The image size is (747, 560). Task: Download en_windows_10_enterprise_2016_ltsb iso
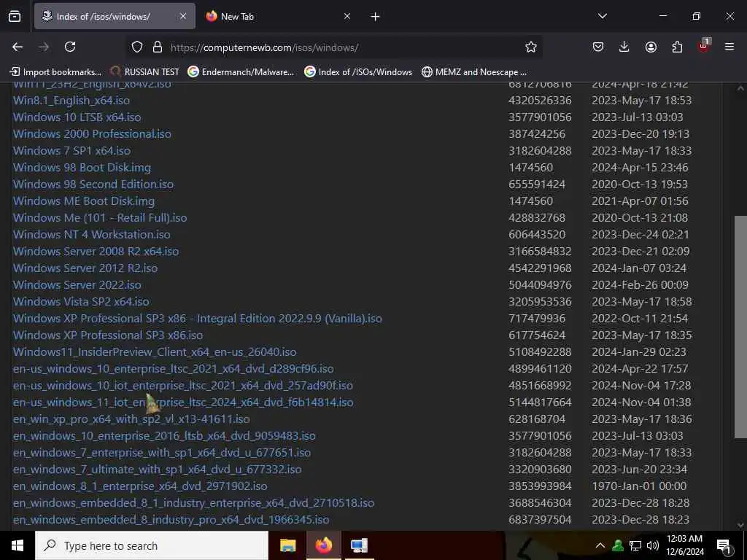[164, 436]
